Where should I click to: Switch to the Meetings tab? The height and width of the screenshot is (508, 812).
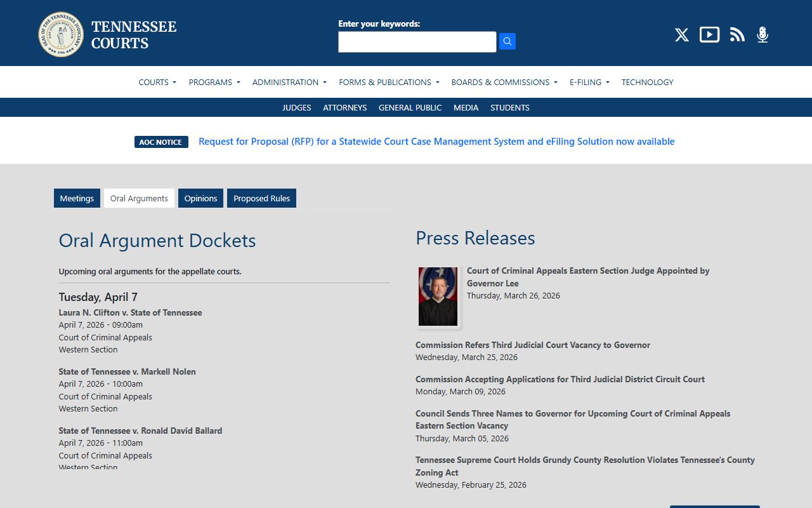77,198
